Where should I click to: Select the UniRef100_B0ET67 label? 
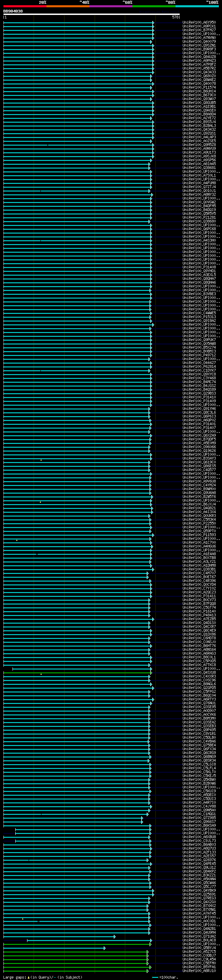pyautogui.click(x=199, y=577)
